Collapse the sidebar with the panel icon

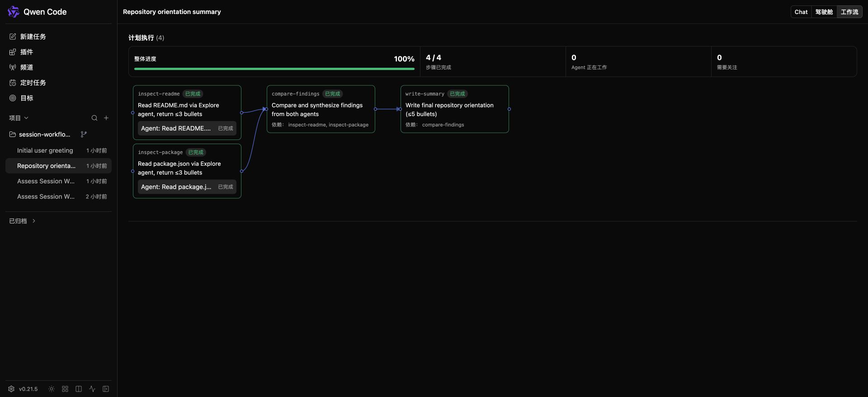(x=106, y=389)
